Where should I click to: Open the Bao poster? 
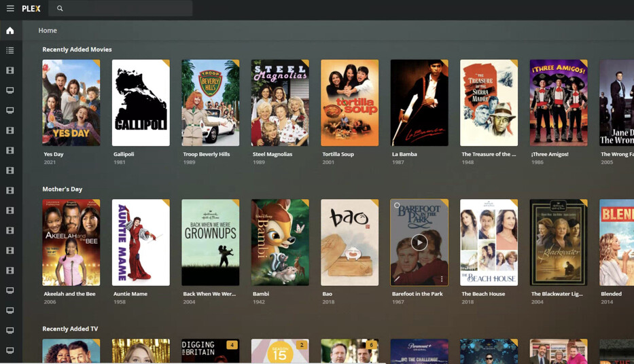pos(350,242)
